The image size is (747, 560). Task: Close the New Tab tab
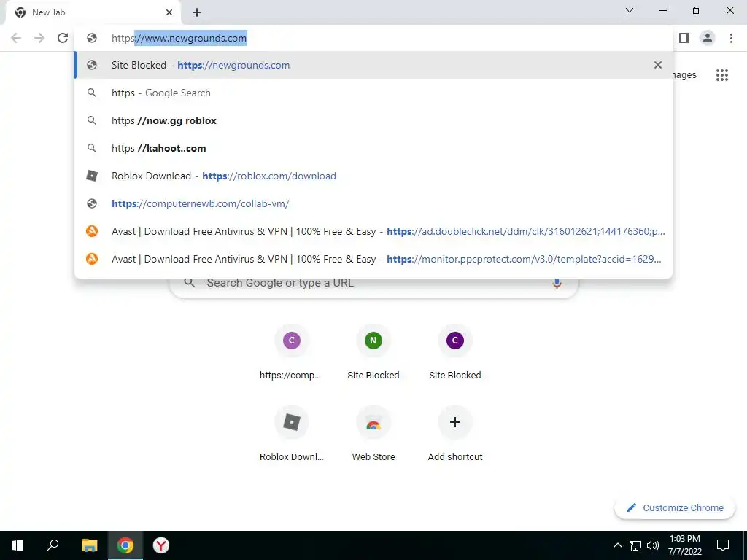point(169,12)
